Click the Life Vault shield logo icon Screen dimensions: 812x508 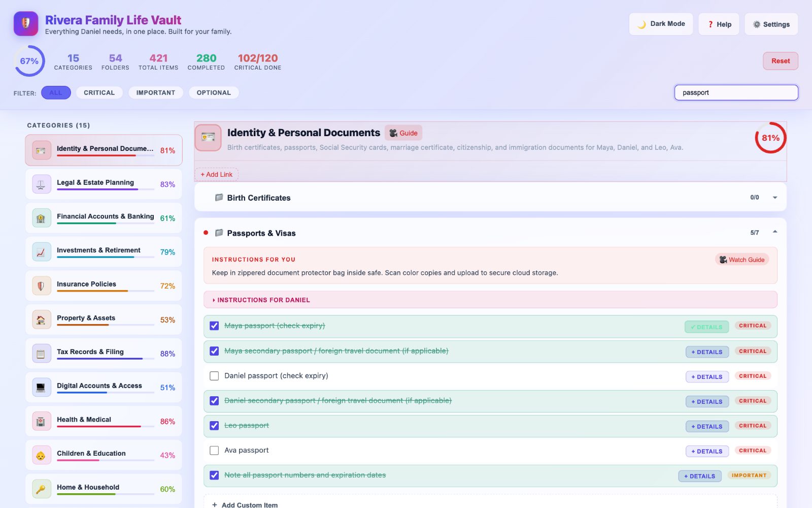click(x=26, y=23)
